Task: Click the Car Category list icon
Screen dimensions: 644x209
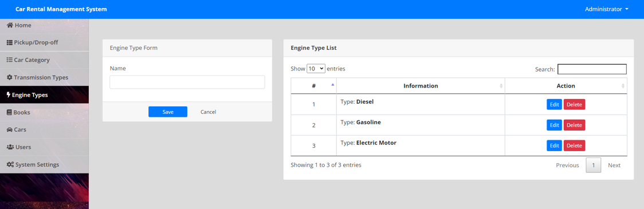Action: pyautogui.click(x=10, y=60)
